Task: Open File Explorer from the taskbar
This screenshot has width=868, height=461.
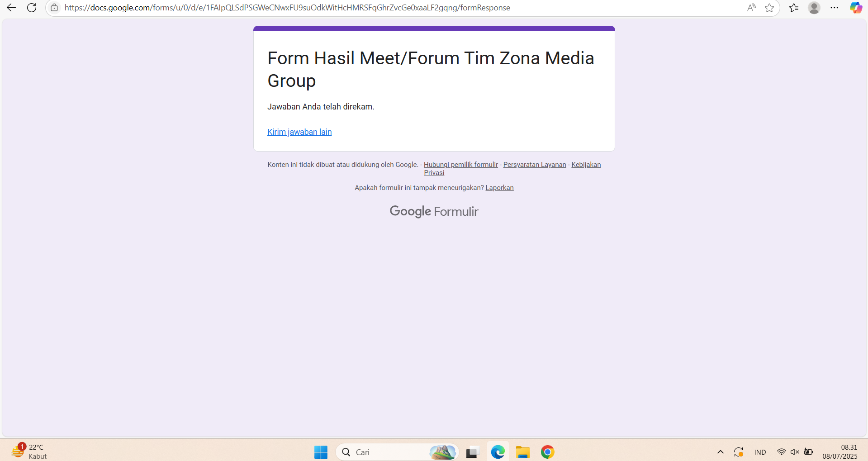Action: [522, 451]
